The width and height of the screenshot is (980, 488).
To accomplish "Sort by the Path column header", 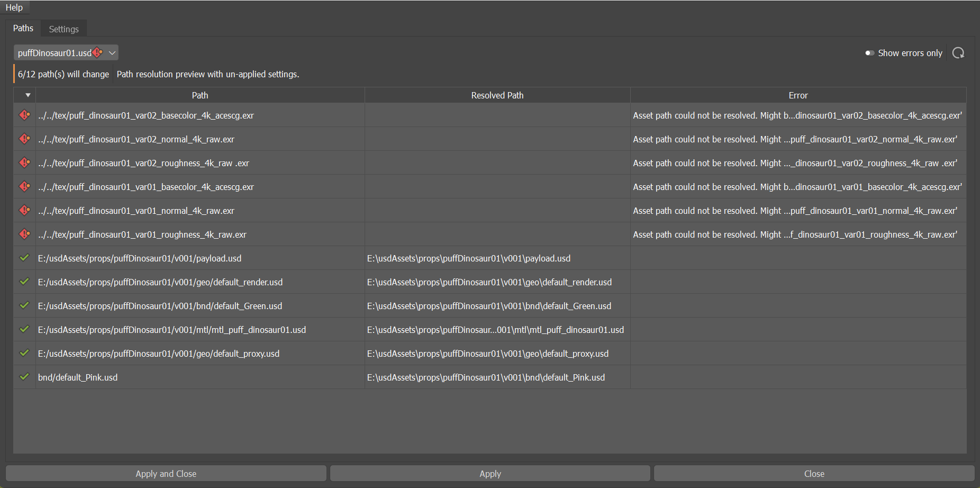I will tap(200, 95).
